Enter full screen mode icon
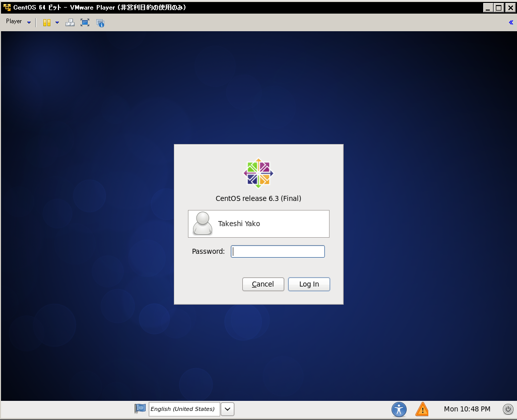The height and width of the screenshot is (420, 517). (x=85, y=22)
